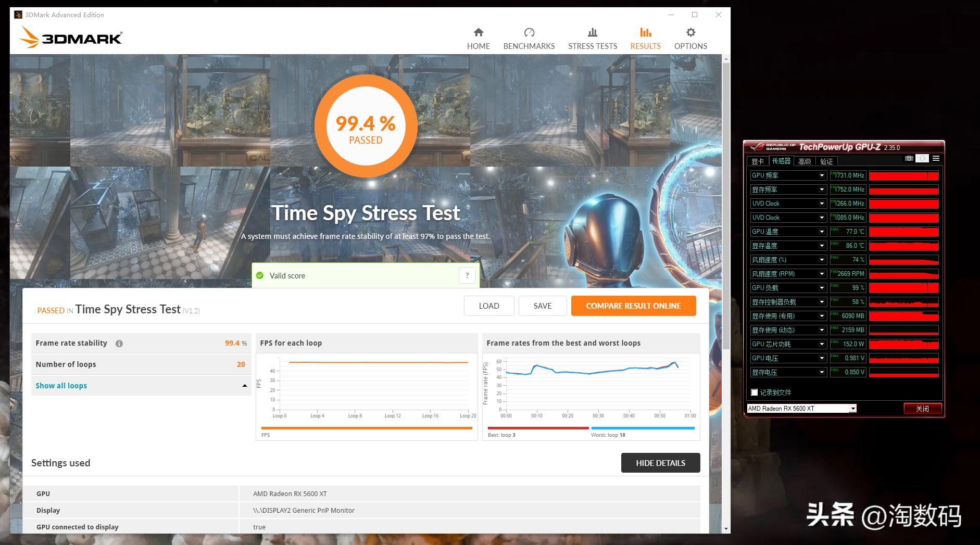Click the GPU setting value AMD Radeon RX 5600 XT
This screenshot has height=545, width=980.
290,493
